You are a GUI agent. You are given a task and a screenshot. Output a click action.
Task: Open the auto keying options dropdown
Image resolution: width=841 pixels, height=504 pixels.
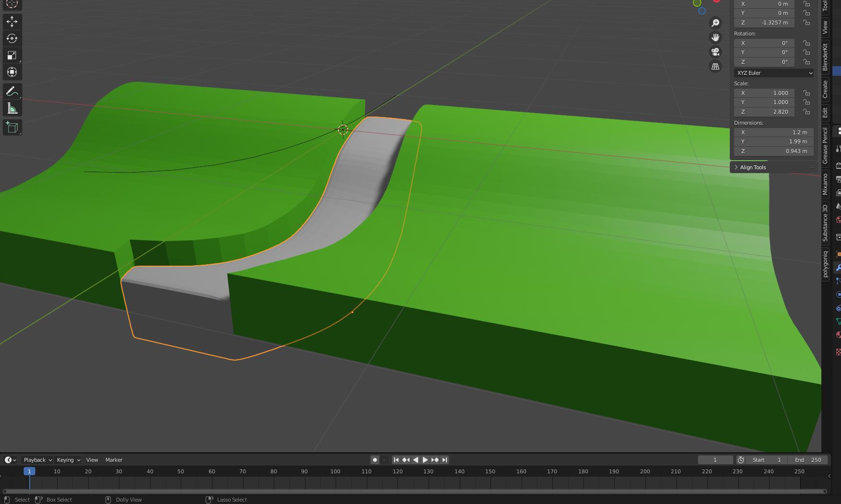click(384, 460)
